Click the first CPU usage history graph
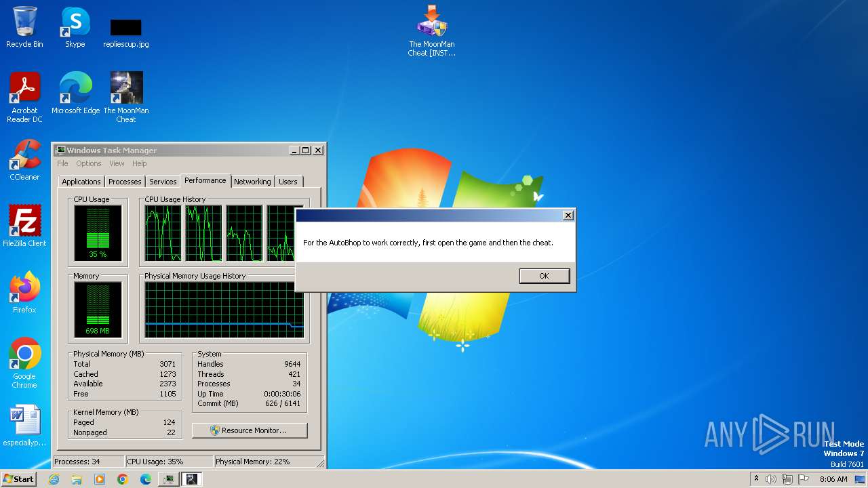The width and height of the screenshot is (868, 488). coord(163,233)
